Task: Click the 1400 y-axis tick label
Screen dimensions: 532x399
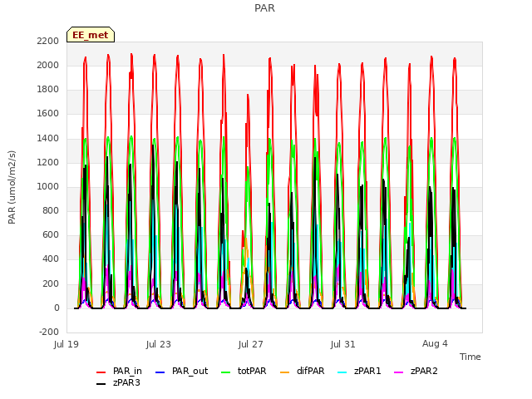Action: 48,139
